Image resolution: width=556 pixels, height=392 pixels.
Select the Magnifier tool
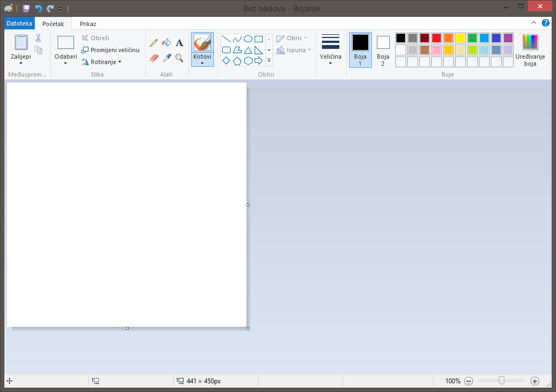click(179, 58)
